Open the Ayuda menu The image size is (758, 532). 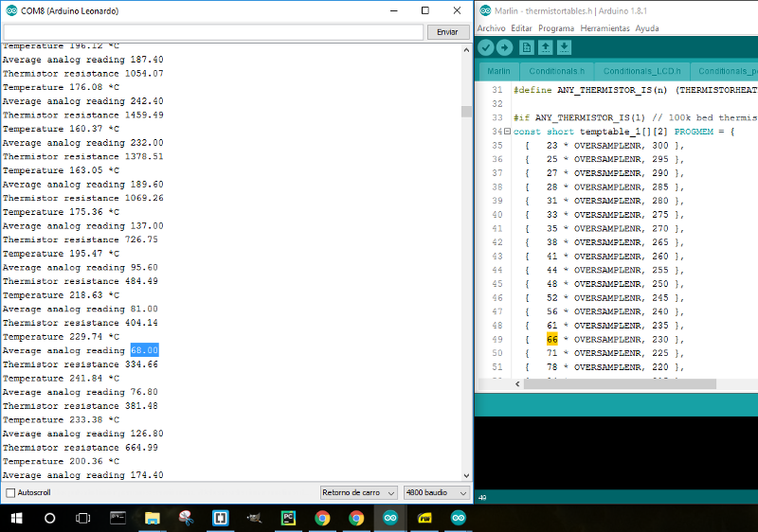point(647,28)
